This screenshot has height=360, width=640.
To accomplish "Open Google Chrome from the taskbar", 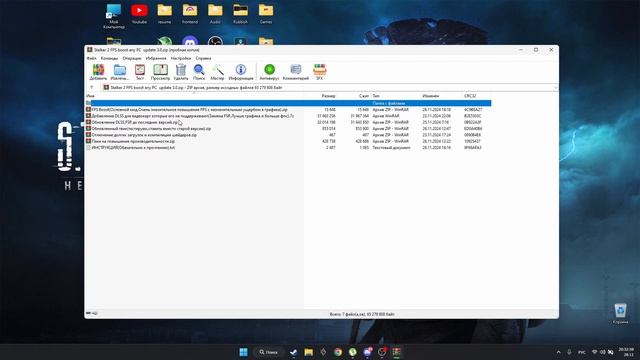I will (338, 352).
